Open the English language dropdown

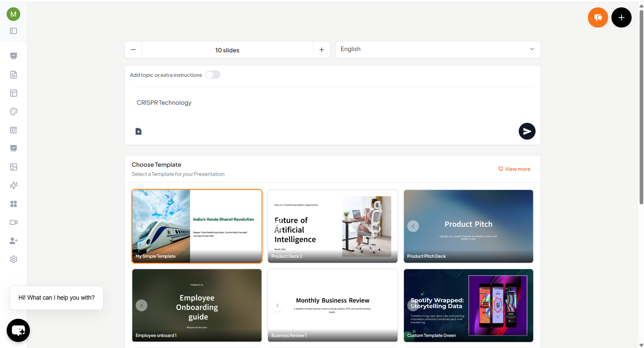point(438,49)
